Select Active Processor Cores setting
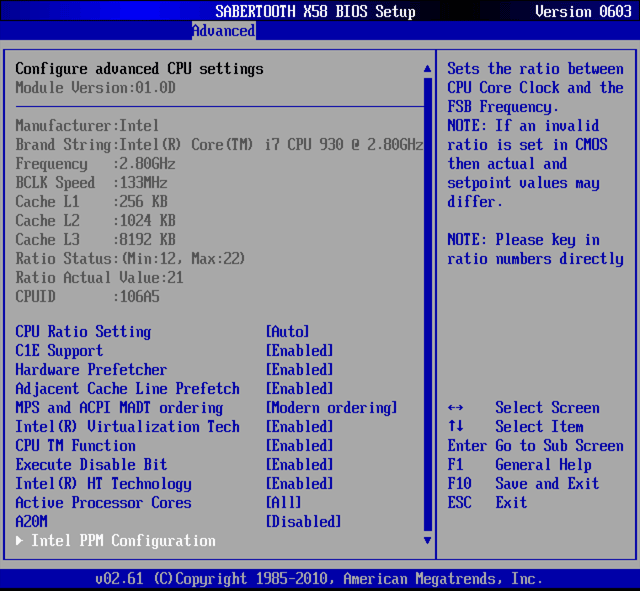 pyautogui.click(x=103, y=502)
